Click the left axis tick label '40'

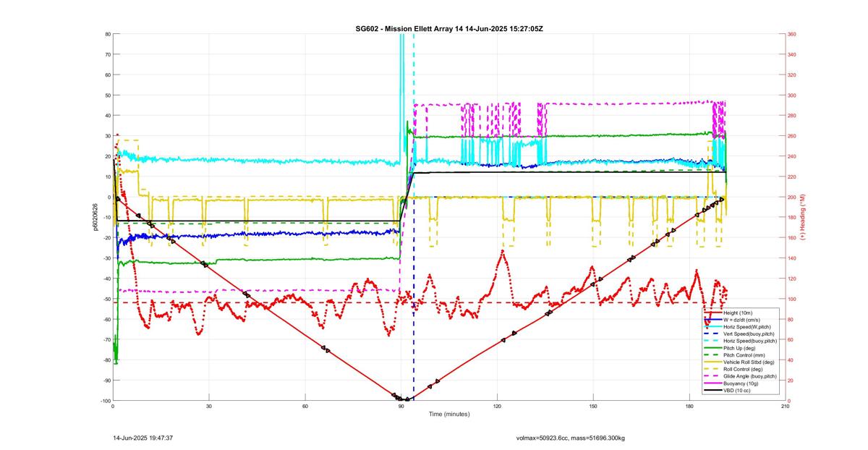tap(107, 116)
